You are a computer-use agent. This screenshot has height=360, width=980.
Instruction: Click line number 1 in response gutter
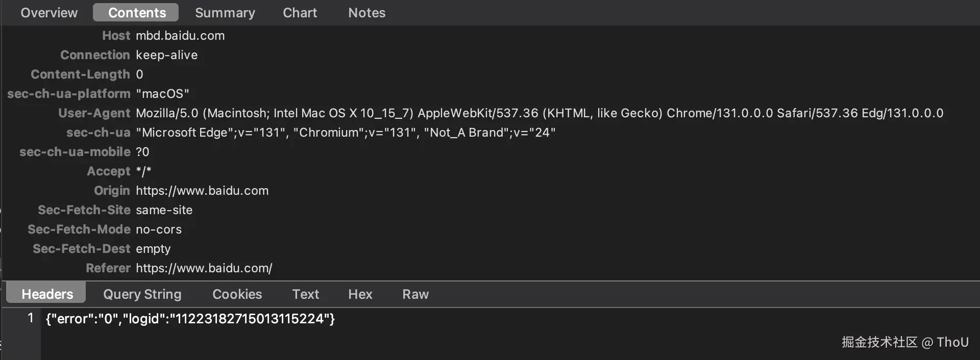tap(31, 318)
